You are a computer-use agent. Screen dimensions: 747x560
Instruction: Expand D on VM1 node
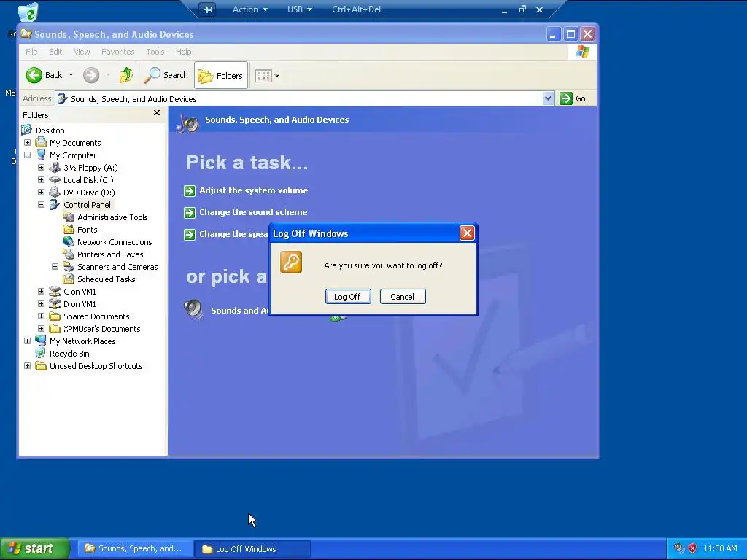pyautogui.click(x=41, y=304)
